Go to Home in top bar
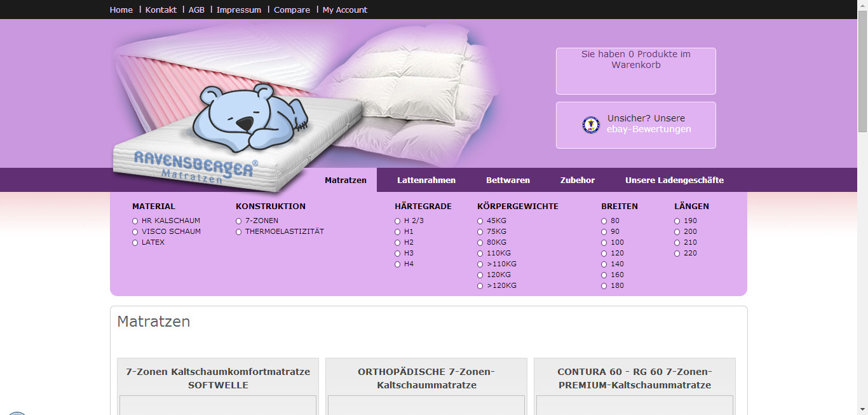 121,10
